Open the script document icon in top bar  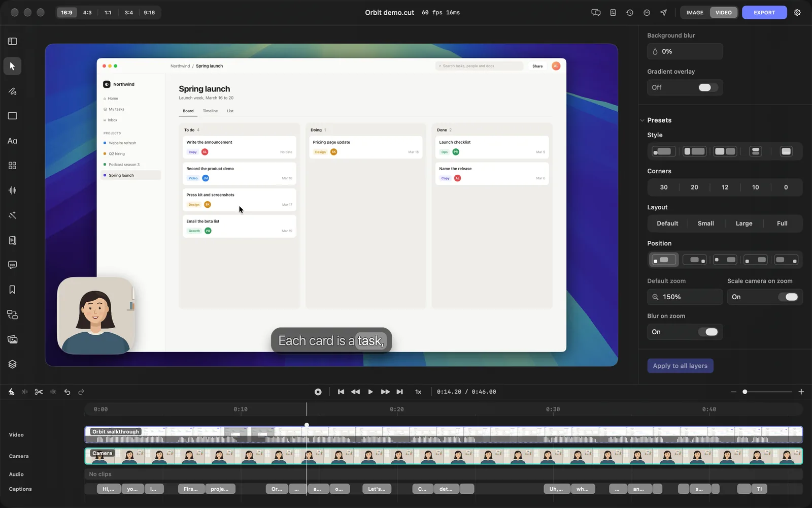pos(613,13)
